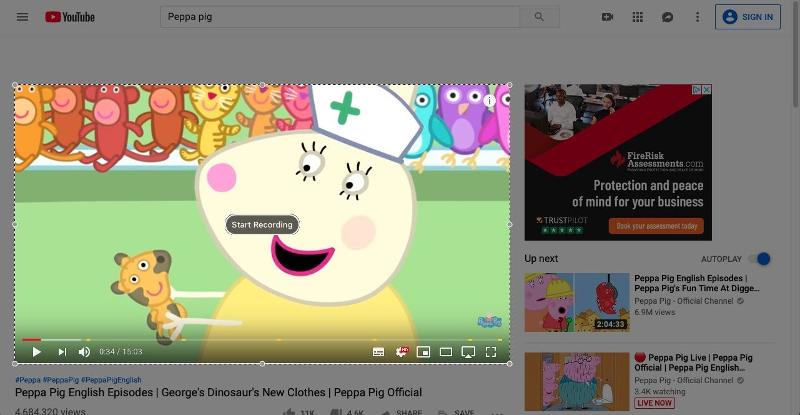
Task: Click the Up next heading
Action: [x=541, y=258]
